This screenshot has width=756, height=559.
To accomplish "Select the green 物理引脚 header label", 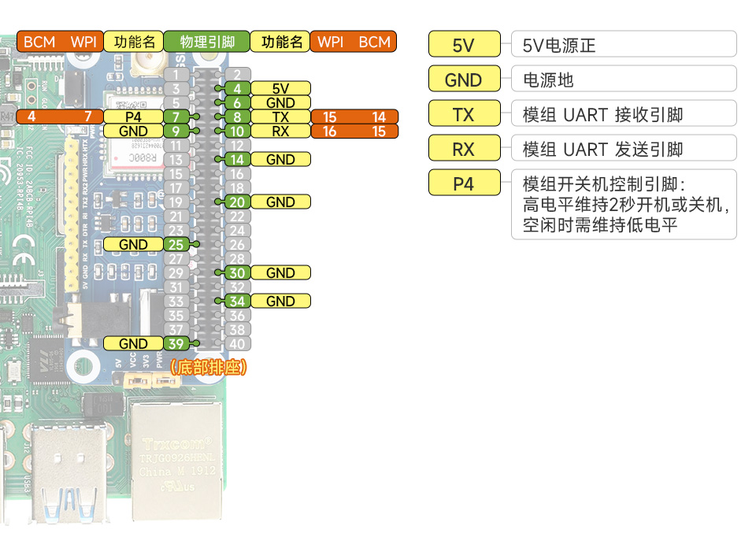I will click(x=207, y=42).
